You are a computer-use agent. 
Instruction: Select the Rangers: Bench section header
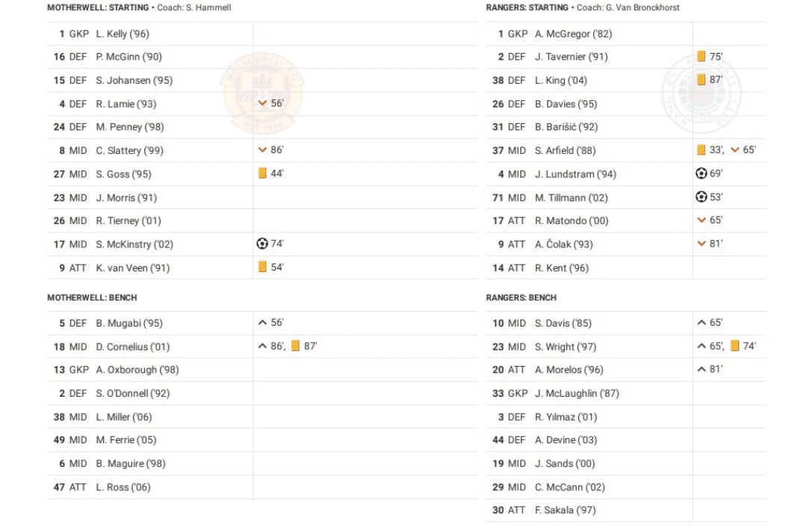click(x=521, y=297)
